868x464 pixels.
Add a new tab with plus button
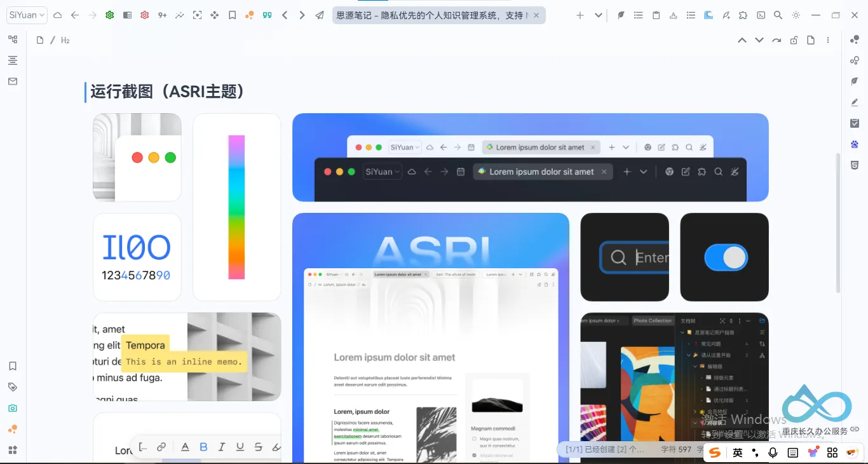[580, 15]
